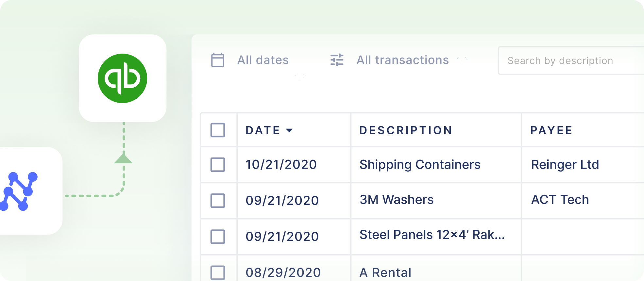
Task: Click the DESCRIPTION column header
Action: (406, 130)
